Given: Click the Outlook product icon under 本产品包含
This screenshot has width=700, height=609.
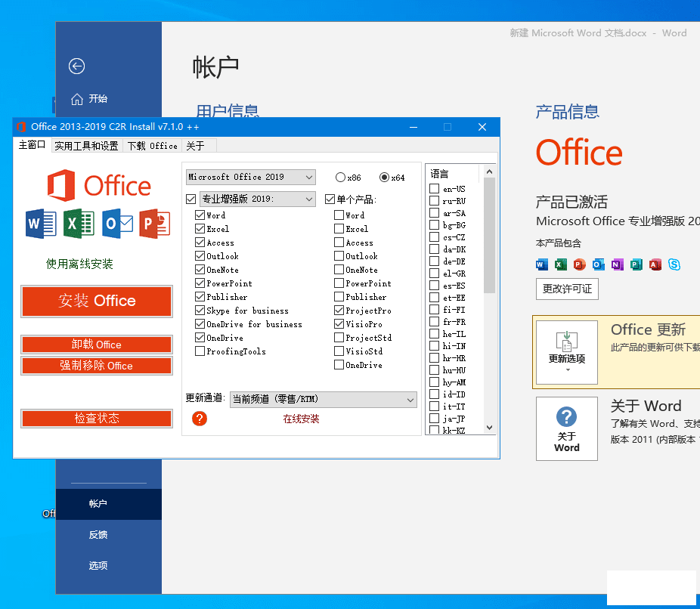Looking at the screenshot, I should (x=599, y=264).
